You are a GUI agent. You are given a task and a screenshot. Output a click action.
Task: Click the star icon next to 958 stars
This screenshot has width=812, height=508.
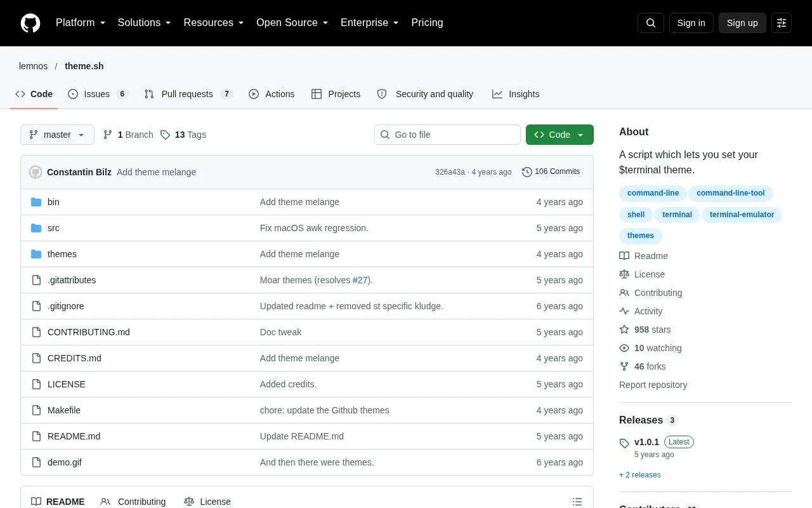click(x=624, y=330)
